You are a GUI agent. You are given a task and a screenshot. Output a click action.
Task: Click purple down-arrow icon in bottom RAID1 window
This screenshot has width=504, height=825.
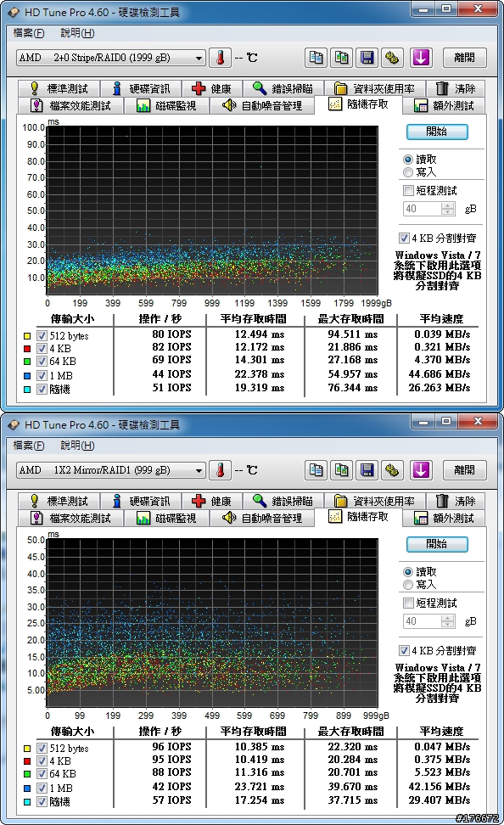pyautogui.click(x=421, y=470)
